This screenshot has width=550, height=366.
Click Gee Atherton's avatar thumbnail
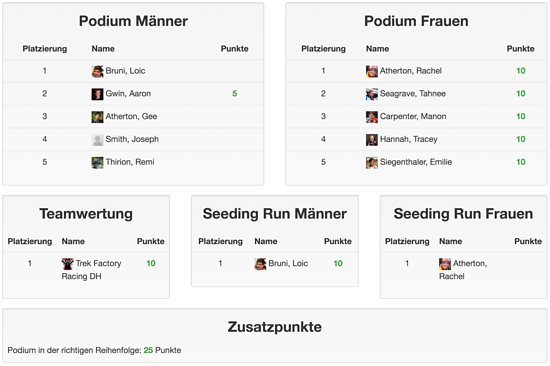(97, 117)
